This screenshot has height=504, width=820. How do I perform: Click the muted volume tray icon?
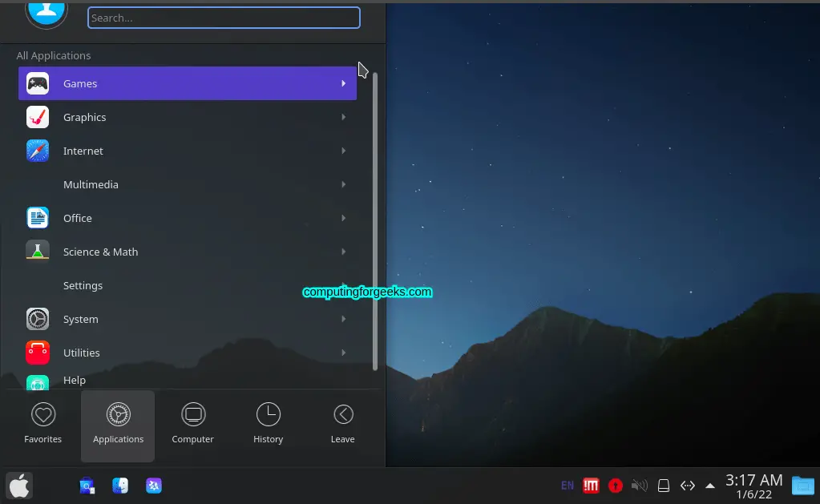pos(639,486)
